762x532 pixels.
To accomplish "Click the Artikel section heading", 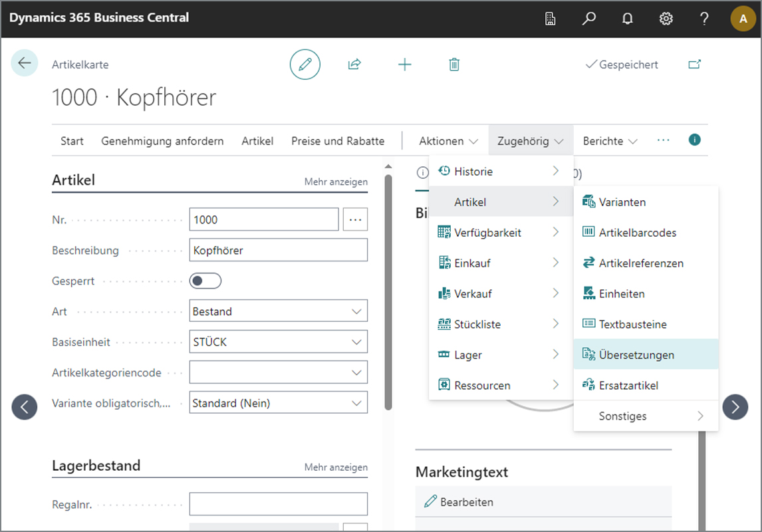I will [x=74, y=180].
